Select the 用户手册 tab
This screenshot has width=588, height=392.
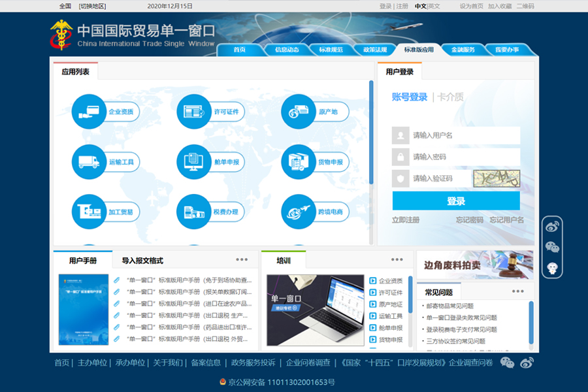pyautogui.click(x=83, y=260)
